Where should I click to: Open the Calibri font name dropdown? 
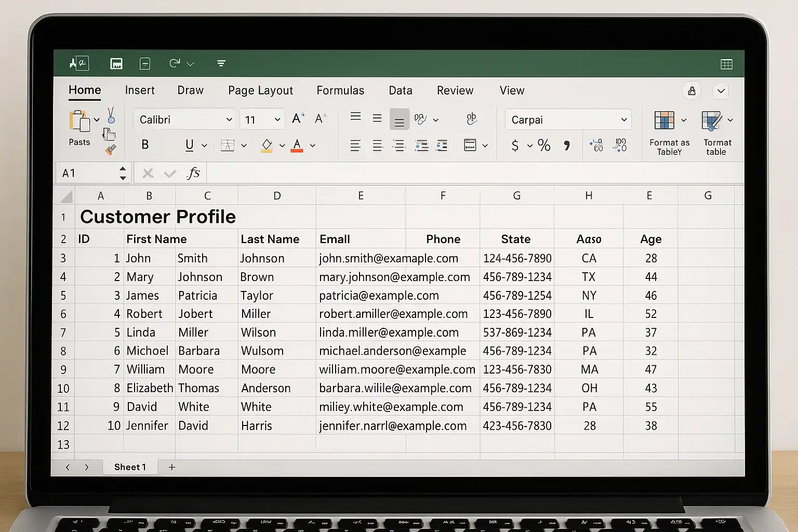coord(229,119)
